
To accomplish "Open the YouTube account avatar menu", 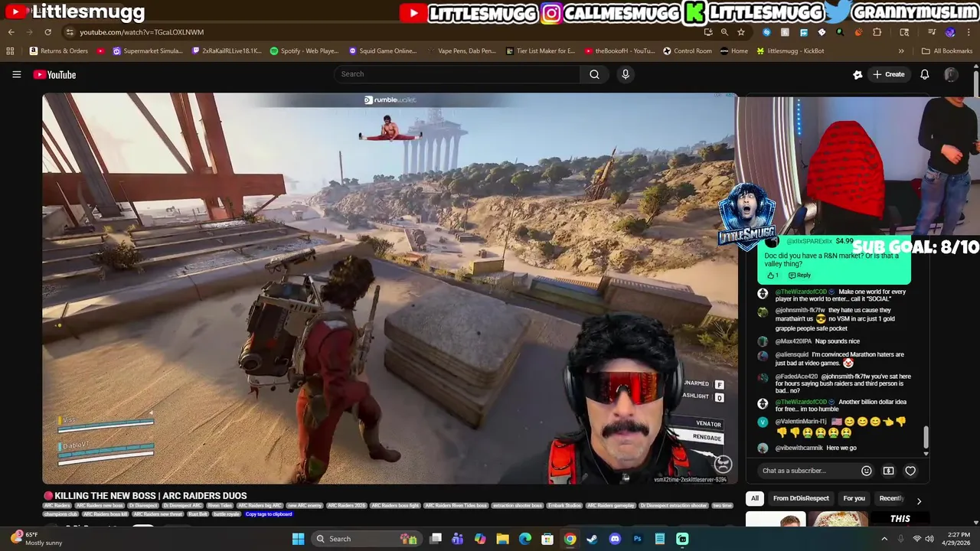I will (x=951, y=74).
